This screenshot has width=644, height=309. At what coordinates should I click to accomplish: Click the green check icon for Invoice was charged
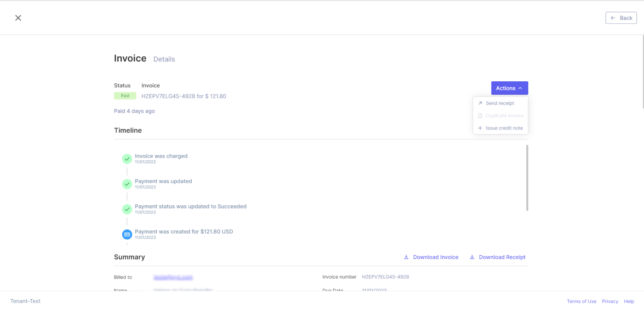click(x=127, y=159)
